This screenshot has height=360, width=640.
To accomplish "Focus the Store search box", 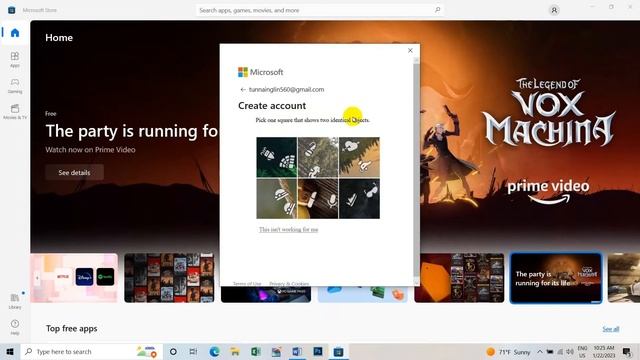I will point(320,10).
